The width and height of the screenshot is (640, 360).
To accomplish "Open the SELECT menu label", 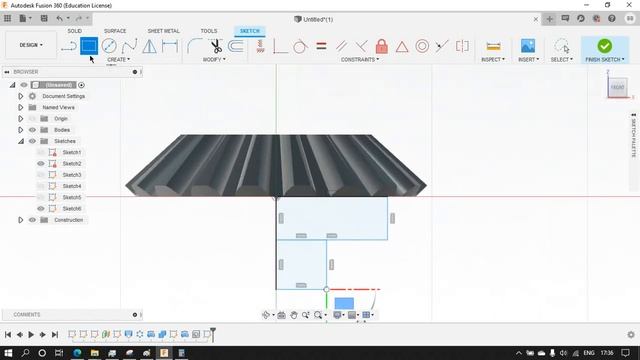I will click(x=562, y=60).
